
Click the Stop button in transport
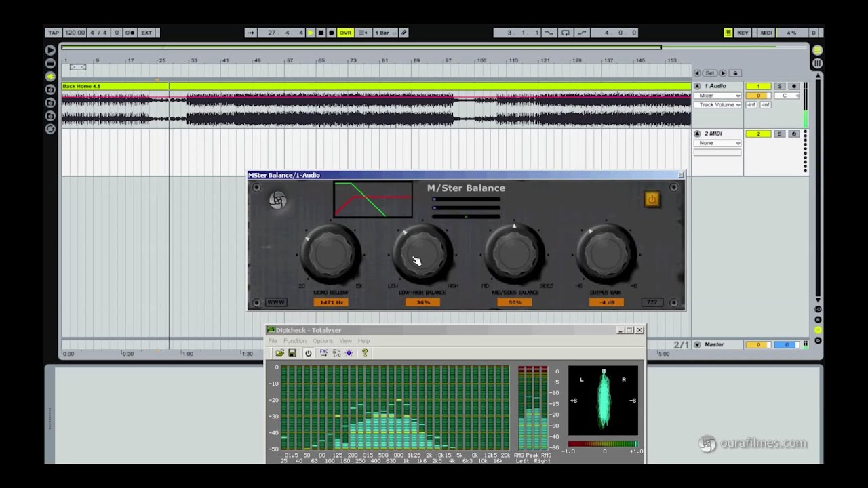pyautogui.click(x=321, y=33)
